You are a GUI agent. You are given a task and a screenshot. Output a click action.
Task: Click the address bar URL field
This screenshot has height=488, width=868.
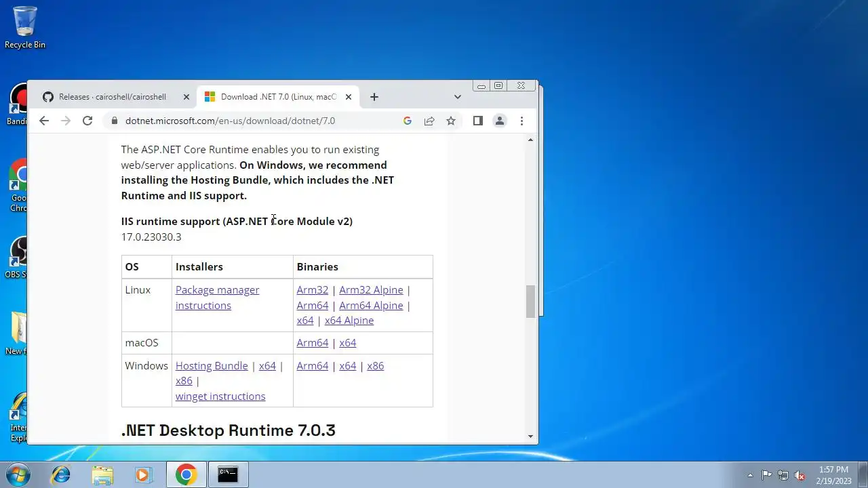pos(230,121)
